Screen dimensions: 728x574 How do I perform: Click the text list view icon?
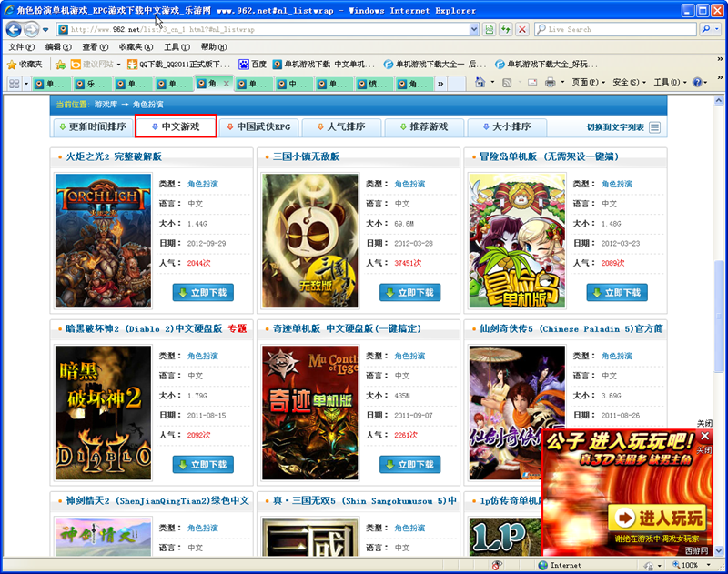click(x=654, y=127)
